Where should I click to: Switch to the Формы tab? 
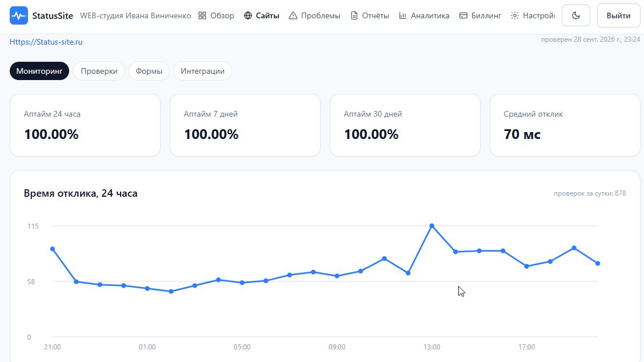149,71
